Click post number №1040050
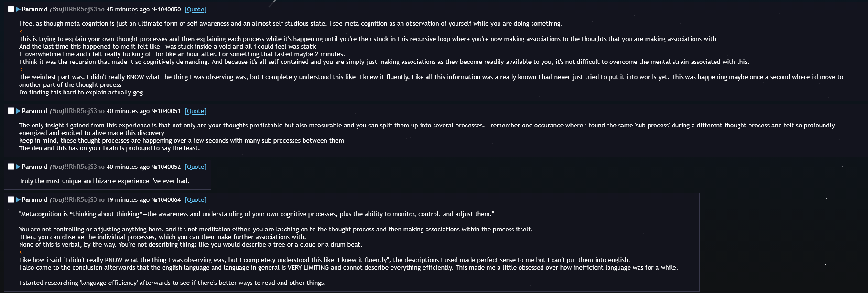868x293 pixels. tap(166, 10)
